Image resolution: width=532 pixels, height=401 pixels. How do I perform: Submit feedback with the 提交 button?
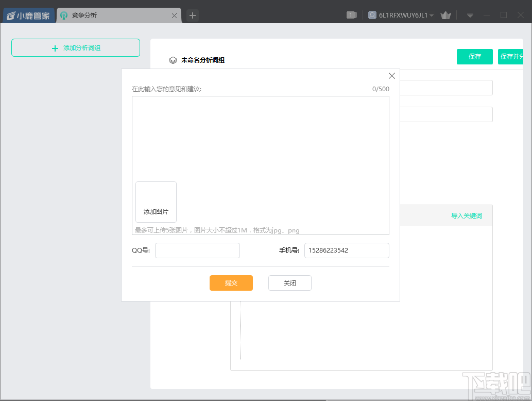tap(231, 283)
